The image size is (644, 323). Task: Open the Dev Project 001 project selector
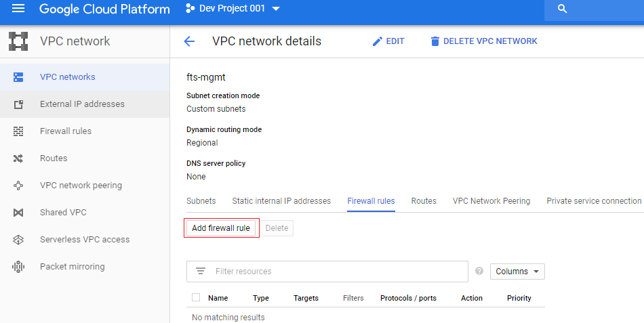click(233, 9)
